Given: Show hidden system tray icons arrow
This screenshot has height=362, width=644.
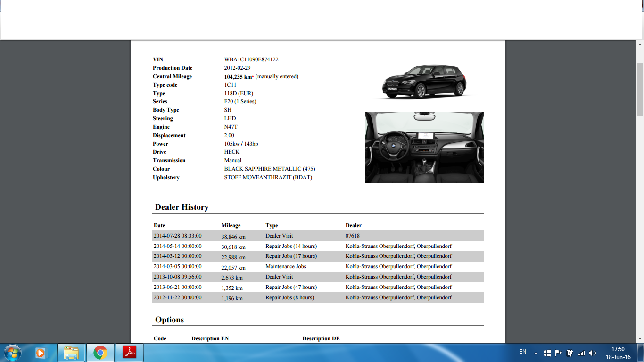Looking at the screenshot, I should pos(536,353).
